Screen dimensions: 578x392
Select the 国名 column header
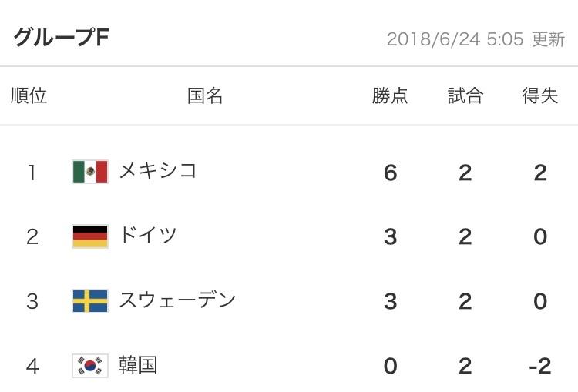click(205, 95)
